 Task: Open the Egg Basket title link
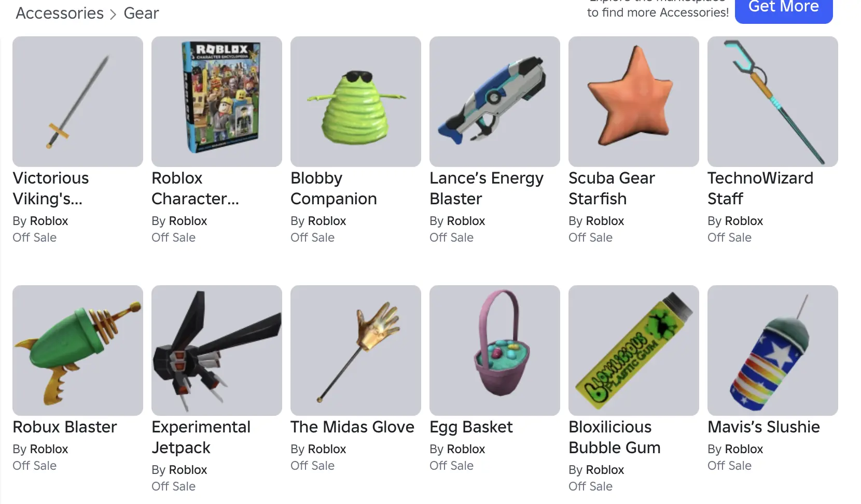(471, 427)
